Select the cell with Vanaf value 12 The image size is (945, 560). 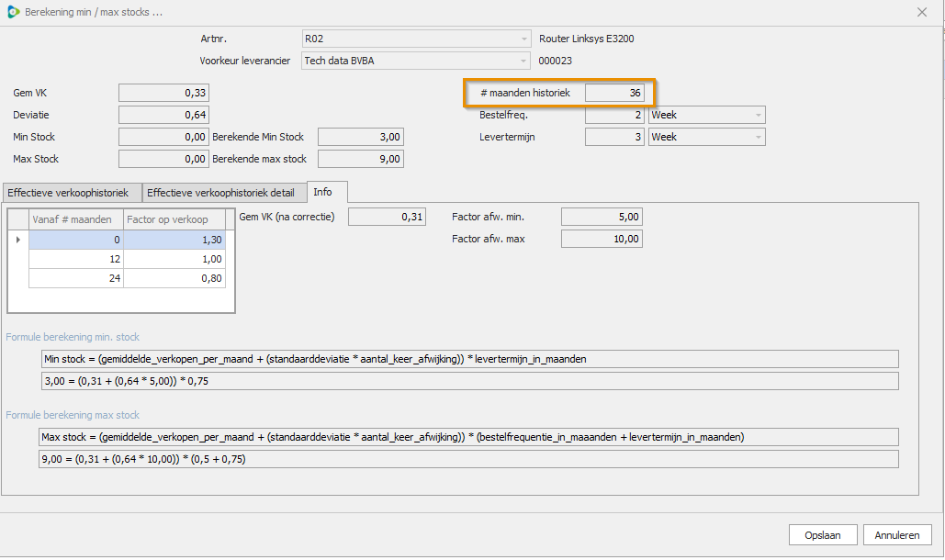pos(76,259)
